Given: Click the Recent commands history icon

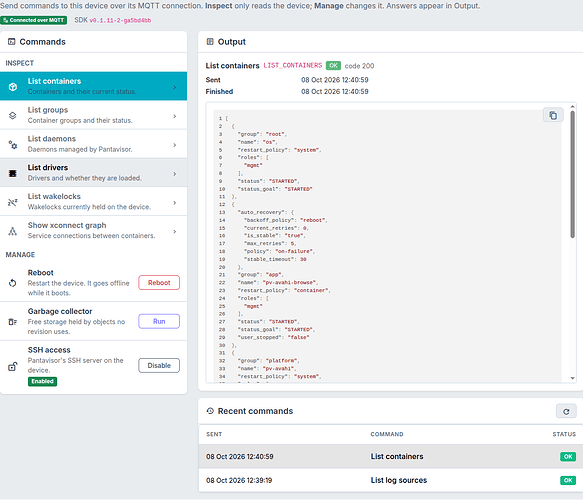Looking at the screenshot, I should coord(210,411).
